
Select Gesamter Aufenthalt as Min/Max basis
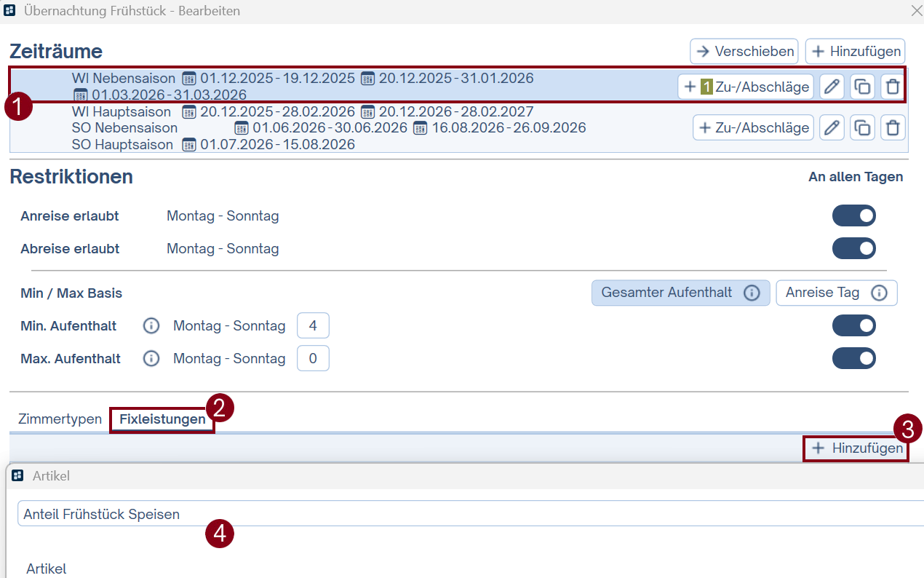[x=680, y=293]
